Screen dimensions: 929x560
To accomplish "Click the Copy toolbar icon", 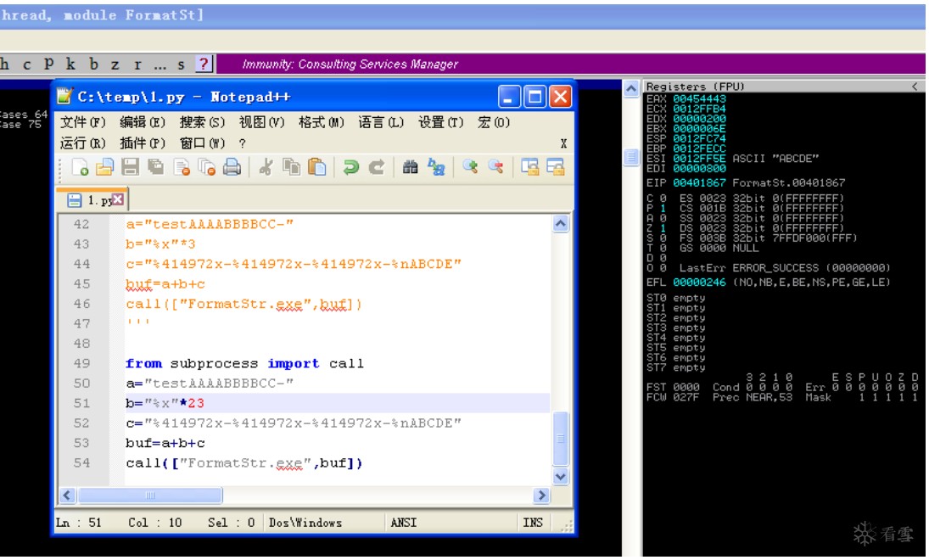I will coord(292,168).
